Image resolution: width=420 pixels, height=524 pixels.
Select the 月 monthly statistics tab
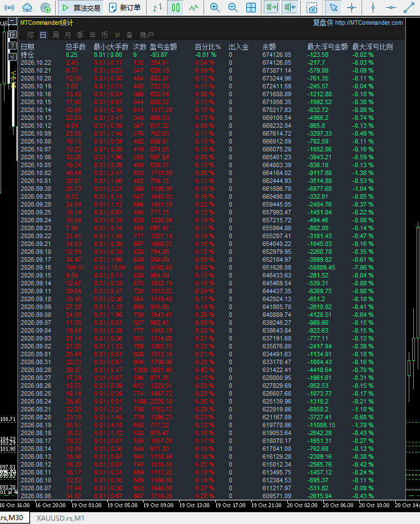[x=68, y=35]
